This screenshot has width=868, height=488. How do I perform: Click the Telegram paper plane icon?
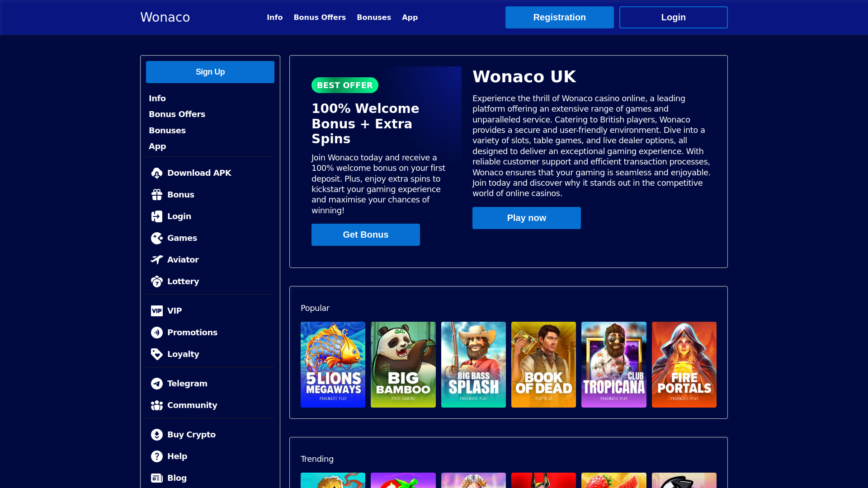157,384
